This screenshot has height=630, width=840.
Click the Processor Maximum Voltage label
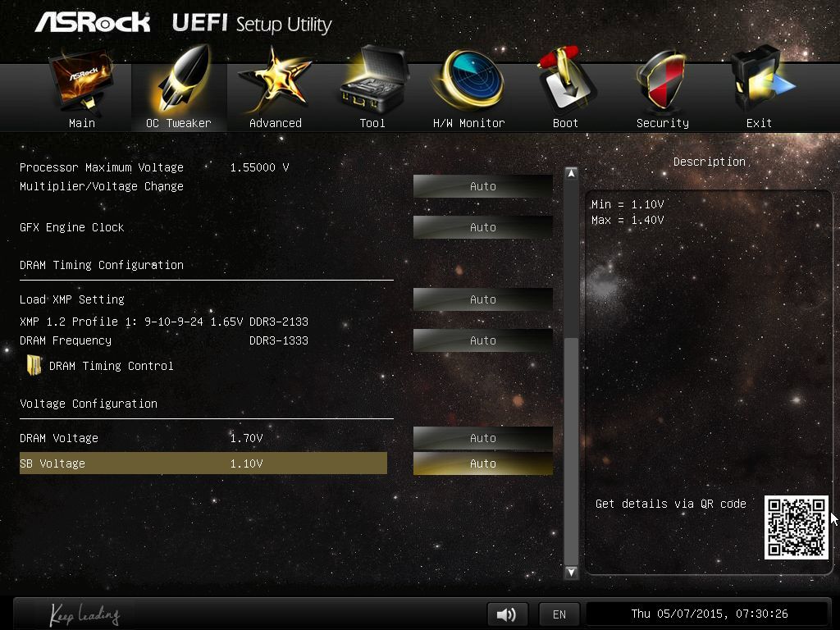(x=102, y=167)
